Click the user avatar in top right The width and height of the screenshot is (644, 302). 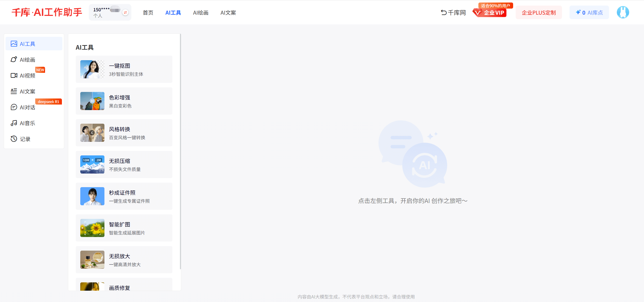coord(623,12)
